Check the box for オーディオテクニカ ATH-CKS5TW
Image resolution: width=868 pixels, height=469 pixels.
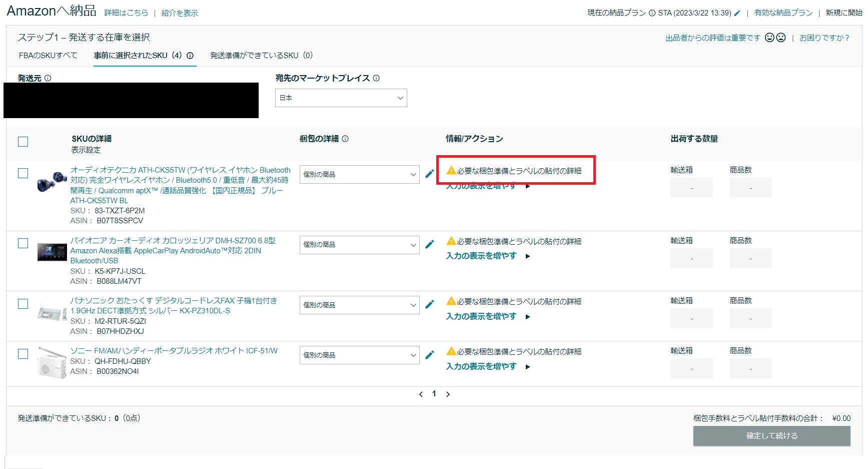coord(23,173)
